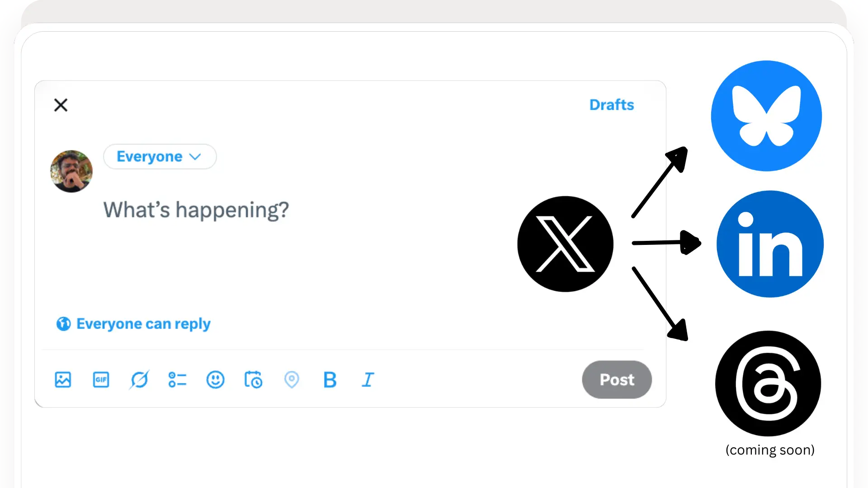Open the image upload tool
This screenshot has width=868, height=488.
(63, 380)
